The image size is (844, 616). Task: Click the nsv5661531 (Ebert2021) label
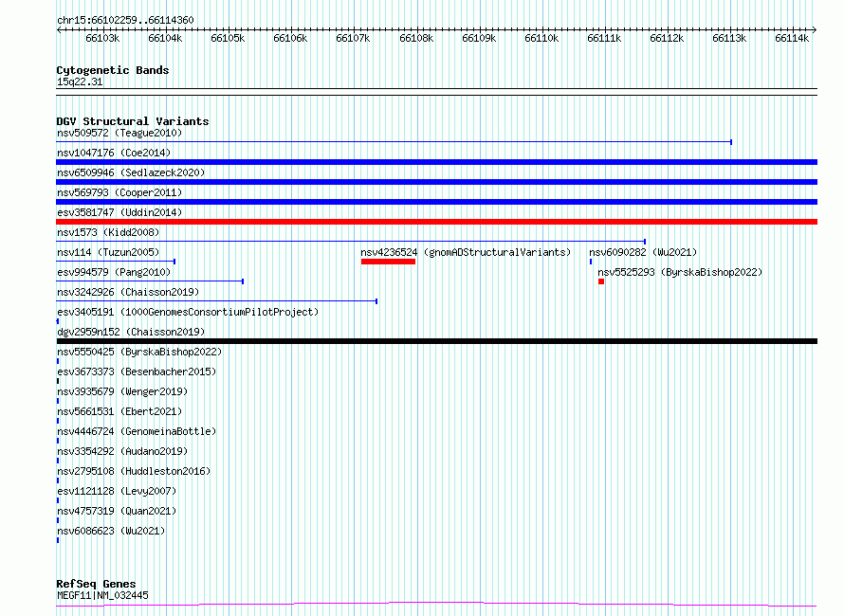point(119,411)
